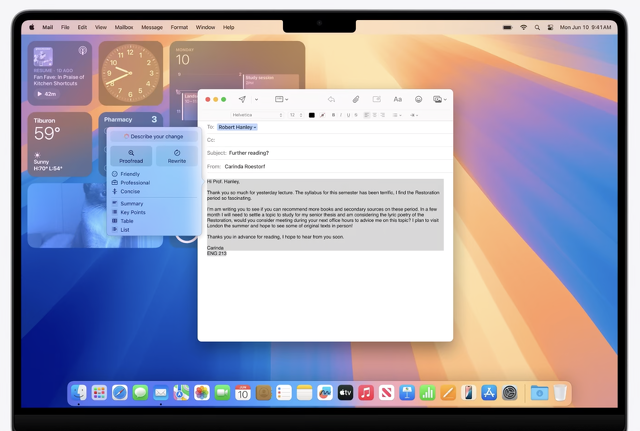Image resolution: width=640 pixels, height=431 pixels.
Task: Click the Spotlight search icon in menu bar
Action: pos(537,27)
